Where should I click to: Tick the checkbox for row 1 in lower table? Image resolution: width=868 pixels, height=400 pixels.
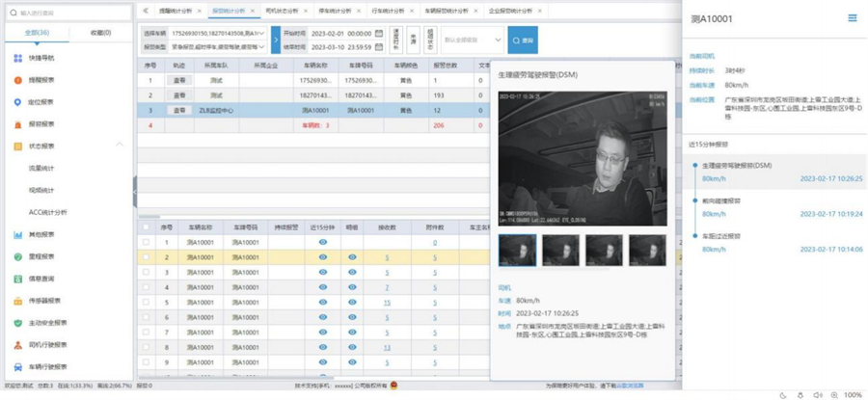[147, 243]
